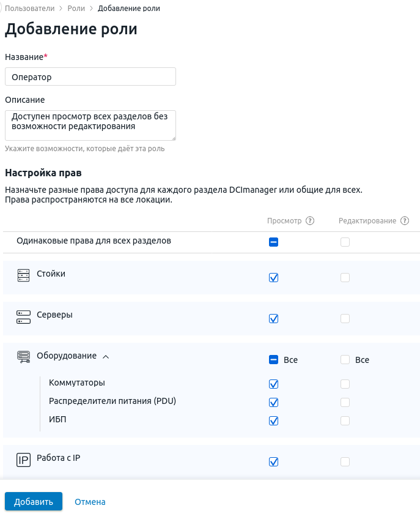Image resolution: width=420 pixels, height=519 pixels.
Task: Click the Серверы servers icon
Action: point(23,317)
